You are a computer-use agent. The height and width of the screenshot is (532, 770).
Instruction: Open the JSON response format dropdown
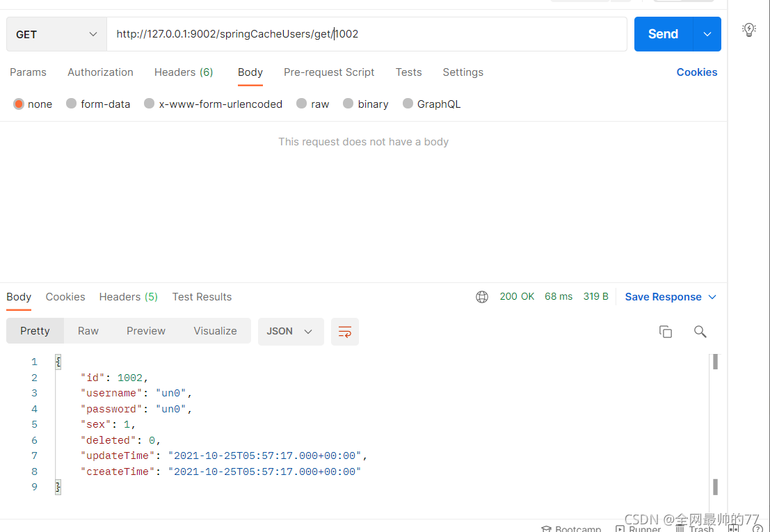(291, 332)
